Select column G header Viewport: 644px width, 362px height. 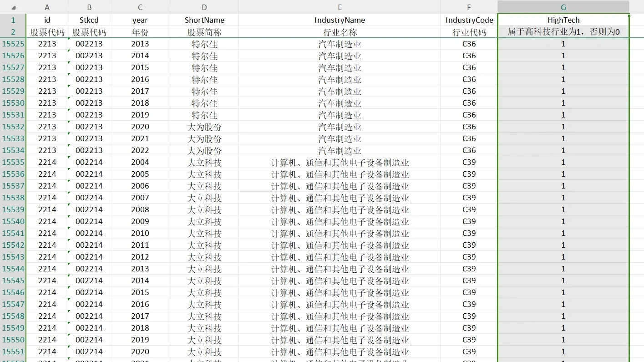pyautogui.click(x=563, y=7)
